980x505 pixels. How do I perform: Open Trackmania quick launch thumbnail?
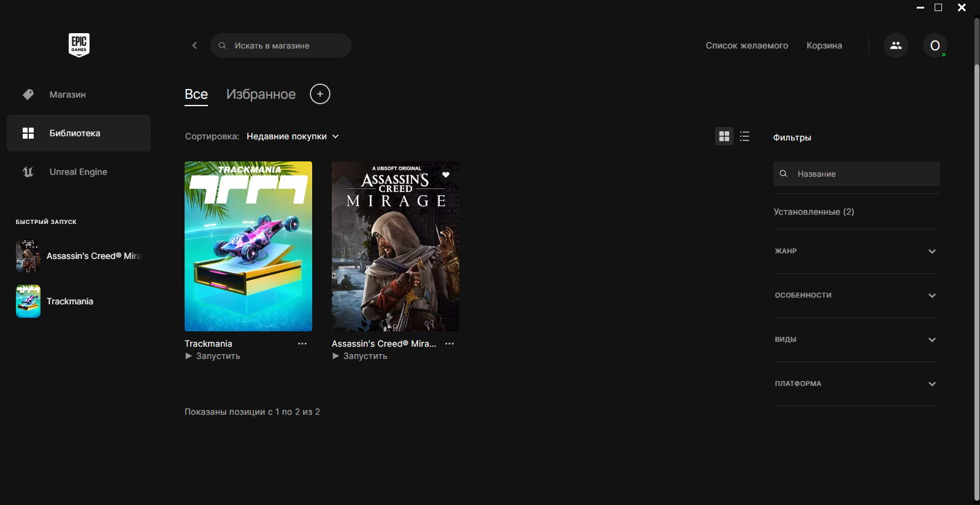click(28, 301)
